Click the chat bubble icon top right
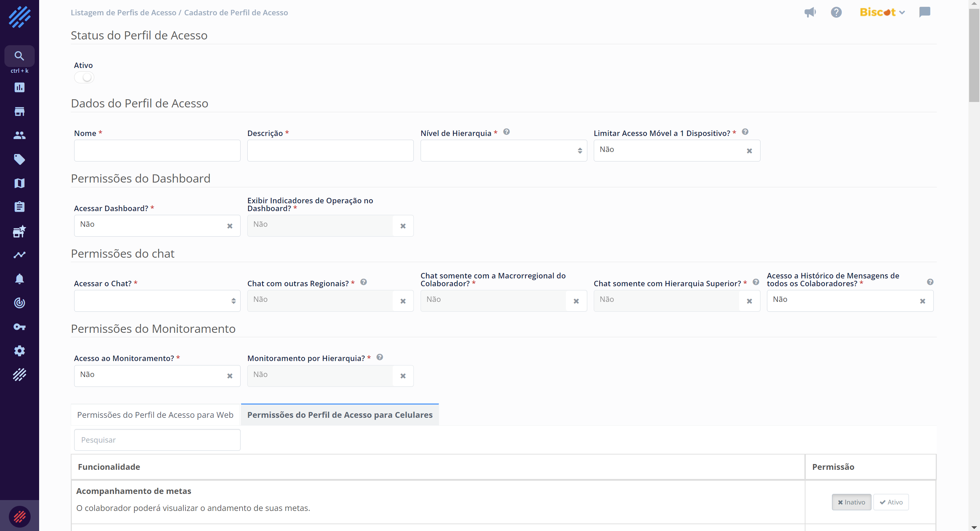 pyautogui.click(x=925, y=12)
